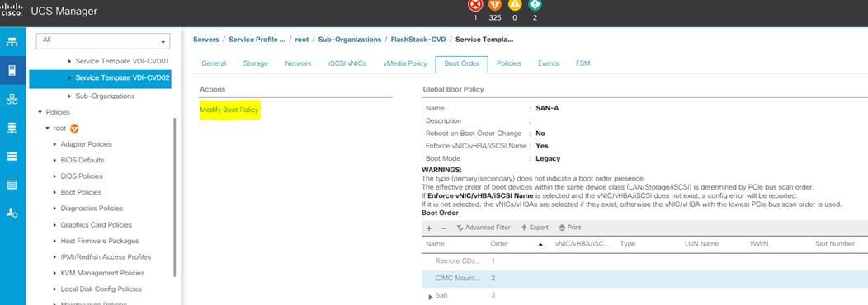Switch to the General tab

214,63
